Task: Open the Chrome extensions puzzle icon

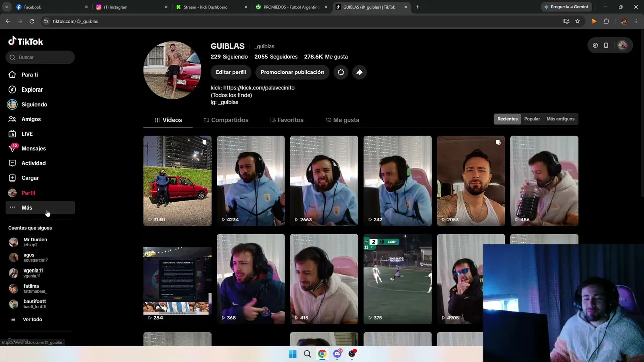Action: point(606,21)
